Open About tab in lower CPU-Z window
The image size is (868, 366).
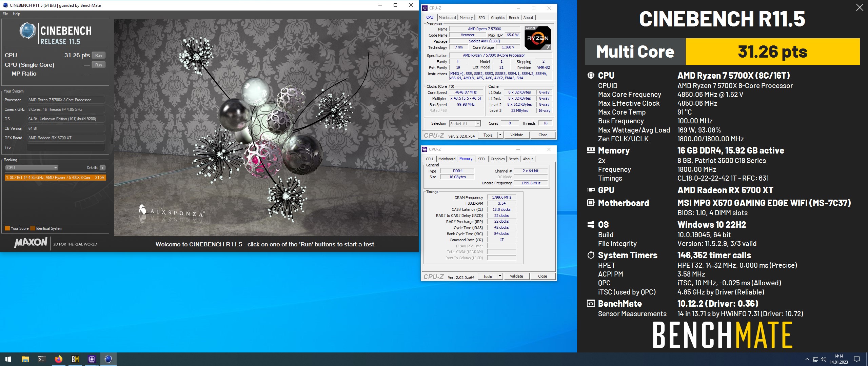tap(528, 159)
